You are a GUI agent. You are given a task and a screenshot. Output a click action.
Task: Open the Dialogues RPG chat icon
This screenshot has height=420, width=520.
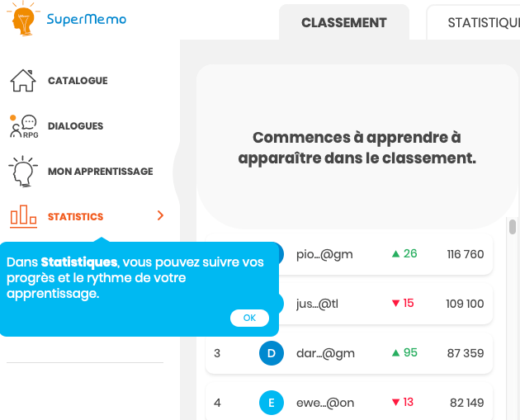pyautogui.click(x=23, y=126)
